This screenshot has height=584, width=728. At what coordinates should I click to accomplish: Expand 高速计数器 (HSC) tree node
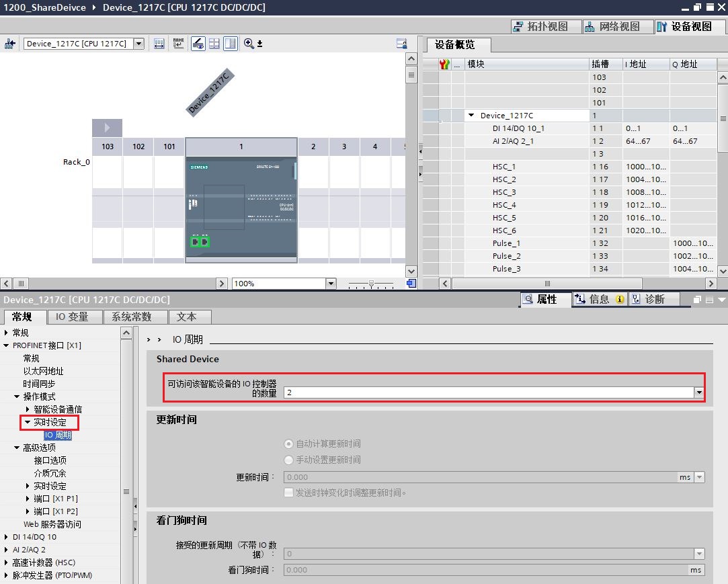tap(6, 562)
